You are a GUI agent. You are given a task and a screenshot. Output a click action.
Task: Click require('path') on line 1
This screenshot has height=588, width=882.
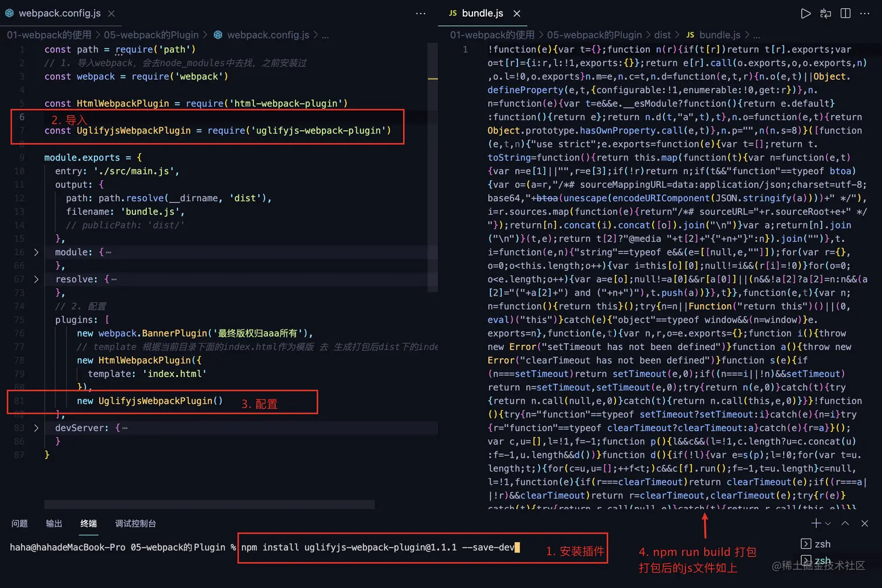pos(156,50)
